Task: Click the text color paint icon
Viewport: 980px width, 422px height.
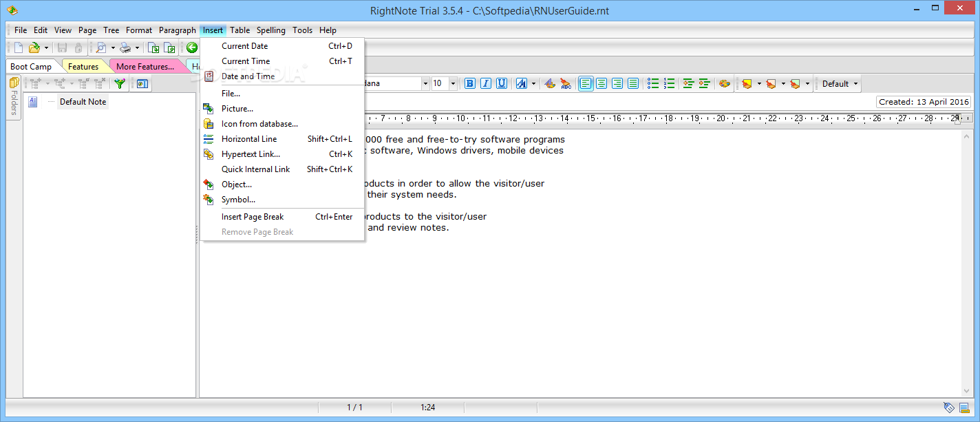Action: [x=550, y=83]
